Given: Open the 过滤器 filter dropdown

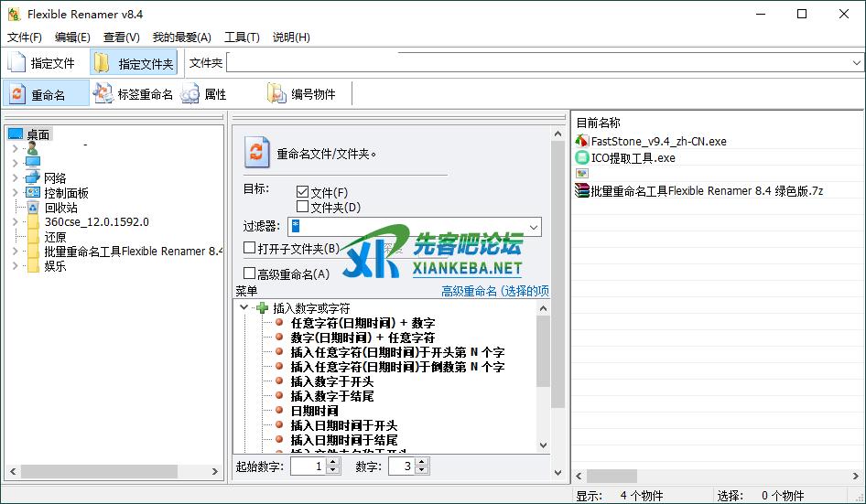Looking at the screenshot, I should (x=535, y=227).
